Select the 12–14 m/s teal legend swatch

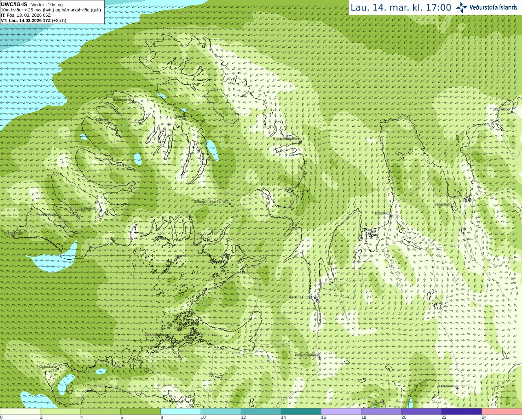tap(261, 411)
